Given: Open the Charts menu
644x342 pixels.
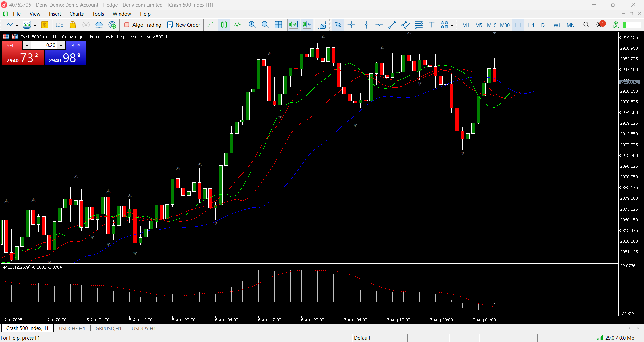Looking at the screenshot, I should [76, 14].
